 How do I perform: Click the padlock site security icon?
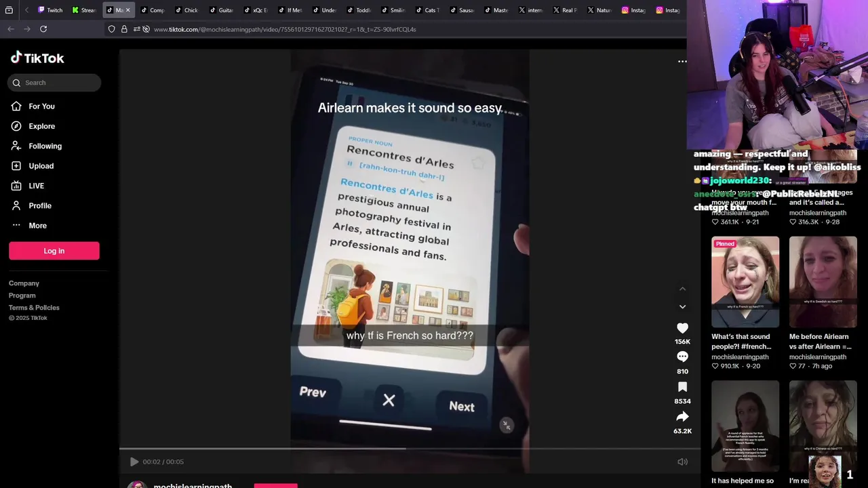pos(124,29)
